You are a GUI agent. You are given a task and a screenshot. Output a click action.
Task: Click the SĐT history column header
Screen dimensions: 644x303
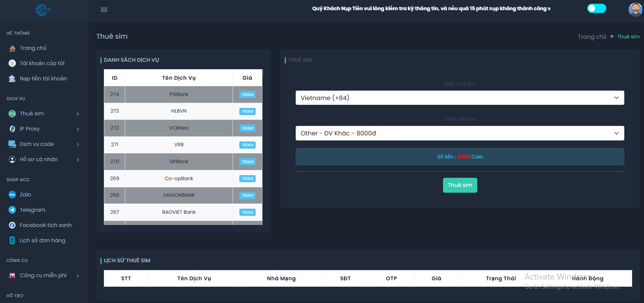pos(345,278)
